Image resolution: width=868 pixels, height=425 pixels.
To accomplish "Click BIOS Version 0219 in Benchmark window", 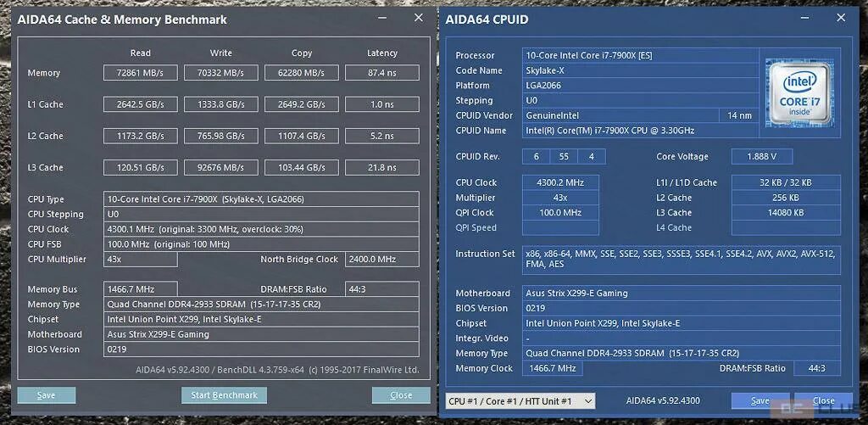I will coord(261,350).
